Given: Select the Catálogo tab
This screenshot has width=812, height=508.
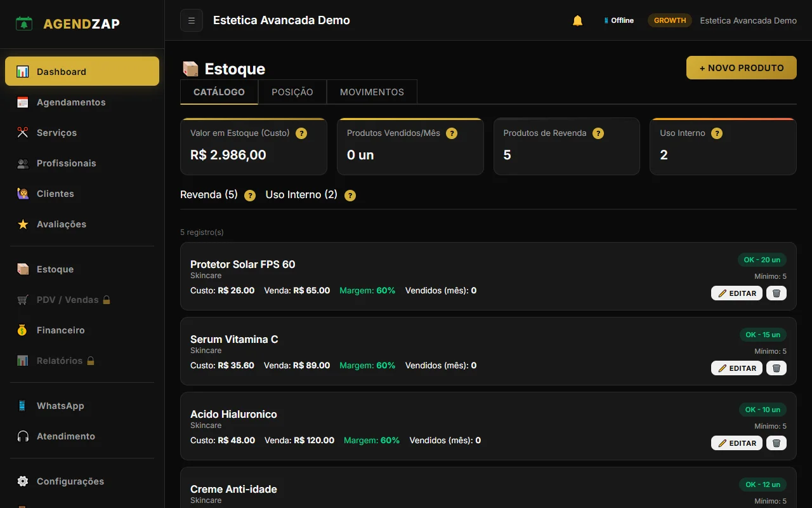Looking at the screenshot, I should 219,92.
